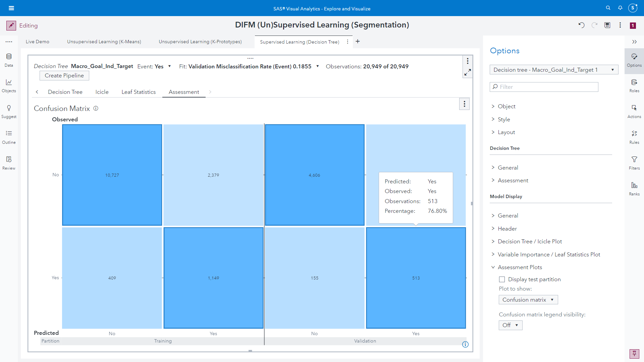Expand the Variable Importance / Leaf Statistics Plot section
The image size is (644, 362).
pyautogui.click(x=549, y=254)
